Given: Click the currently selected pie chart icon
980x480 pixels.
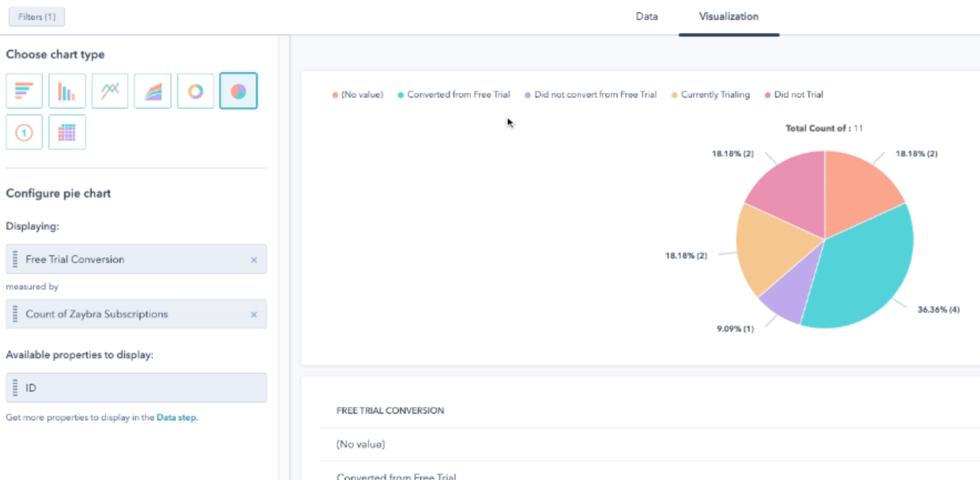Looking at the screenshot, I should pos(238,90).
